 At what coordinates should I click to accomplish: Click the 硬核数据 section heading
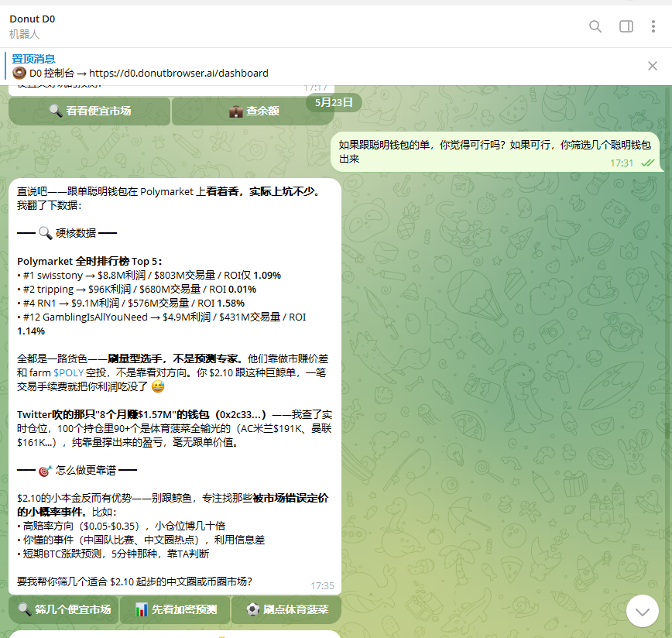click(67, 233)
